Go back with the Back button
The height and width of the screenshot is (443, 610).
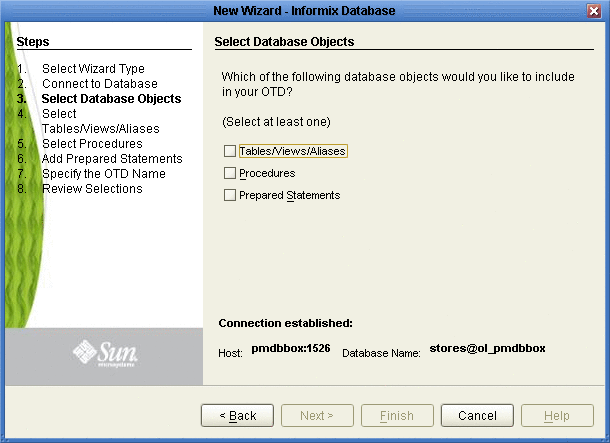[237, 415]
